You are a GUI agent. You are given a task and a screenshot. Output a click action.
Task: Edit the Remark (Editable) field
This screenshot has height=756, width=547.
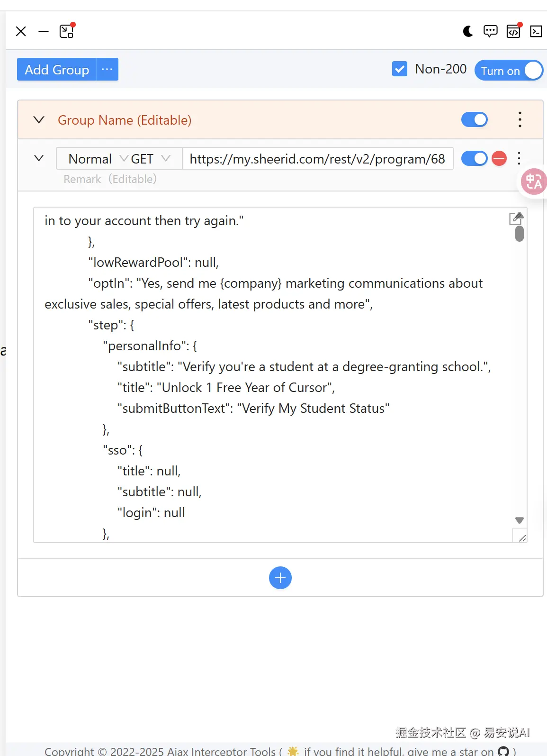[110, 179]
